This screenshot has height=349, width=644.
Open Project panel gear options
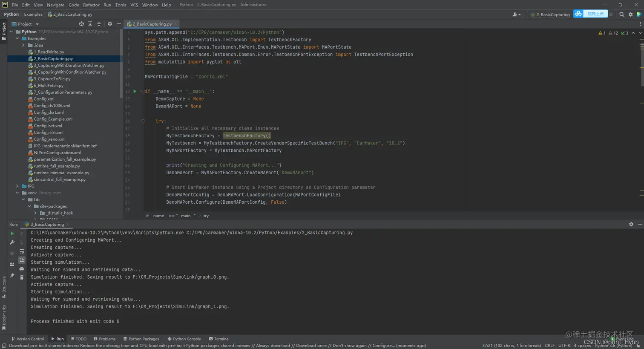point(110,24)
